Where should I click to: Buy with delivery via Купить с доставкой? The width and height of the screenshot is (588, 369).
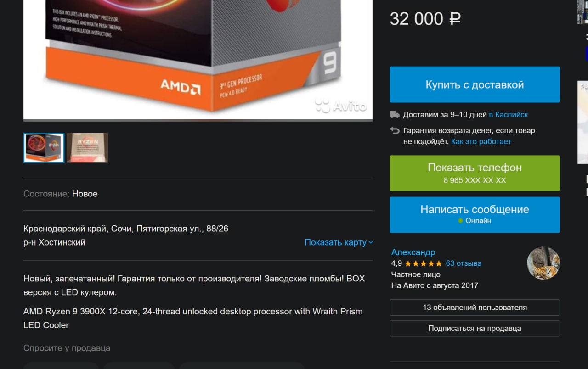pyautogui.click(x=475, y=84)
